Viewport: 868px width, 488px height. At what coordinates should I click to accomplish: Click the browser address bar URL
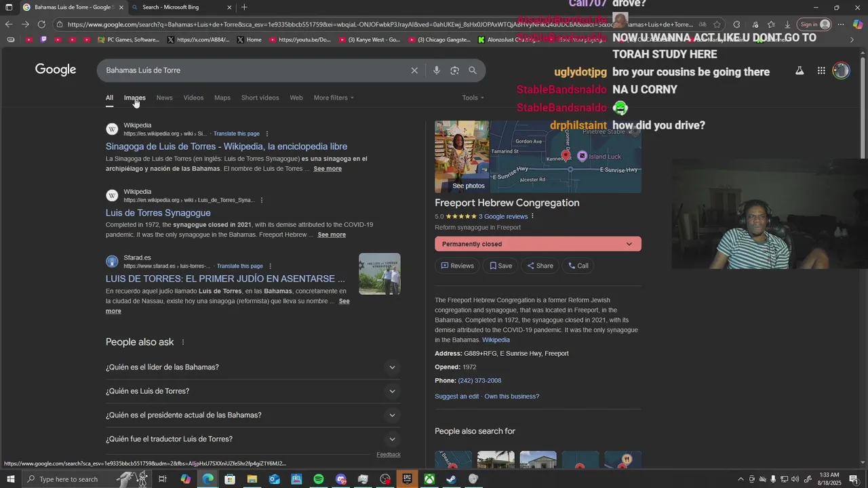[380, 24]
